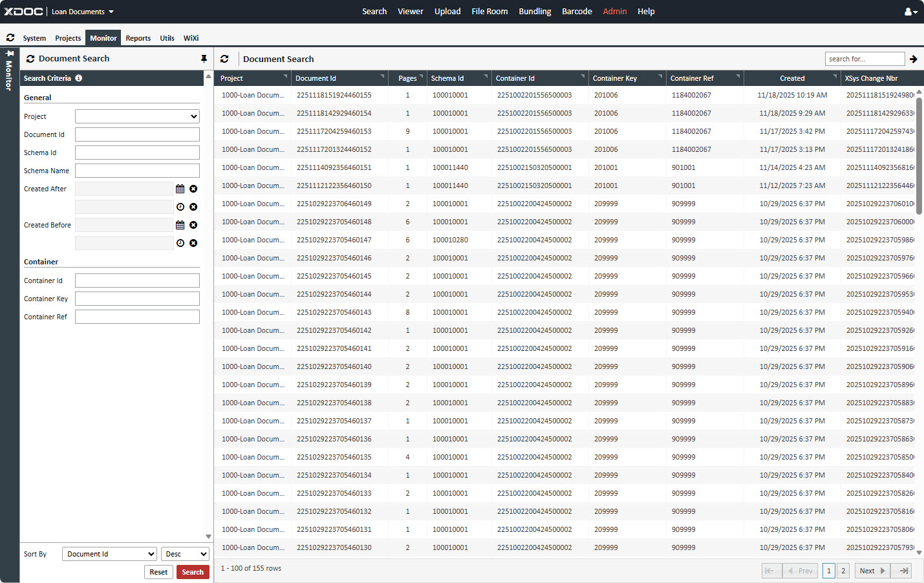Focus the Container Key input field

coord(137,299)
